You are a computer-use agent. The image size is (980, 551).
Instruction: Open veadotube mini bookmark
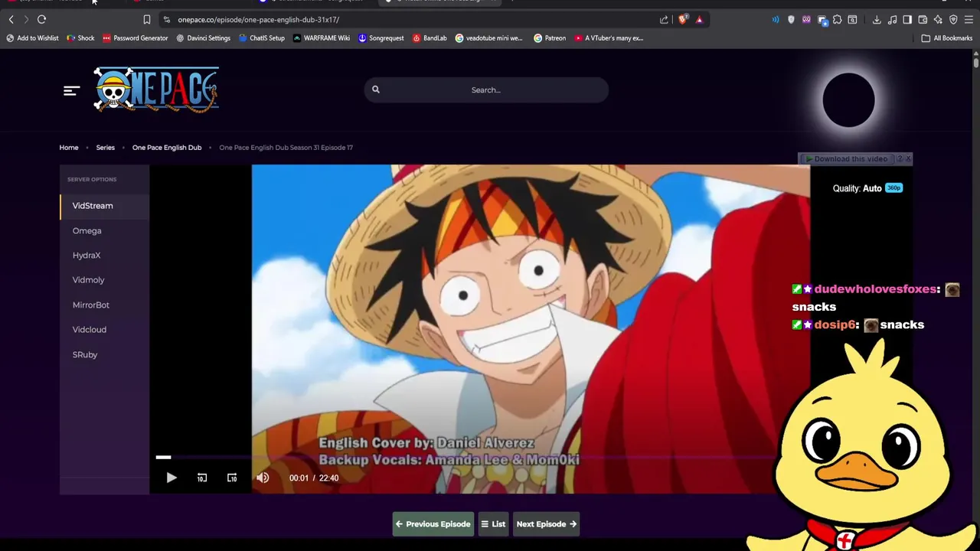click(488, 37)
